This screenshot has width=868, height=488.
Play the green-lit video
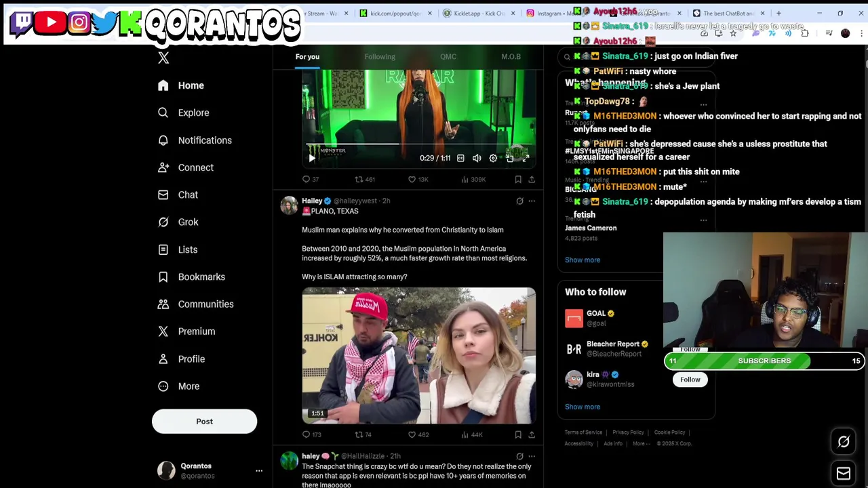pyautogui.click(x=312, y=158)
